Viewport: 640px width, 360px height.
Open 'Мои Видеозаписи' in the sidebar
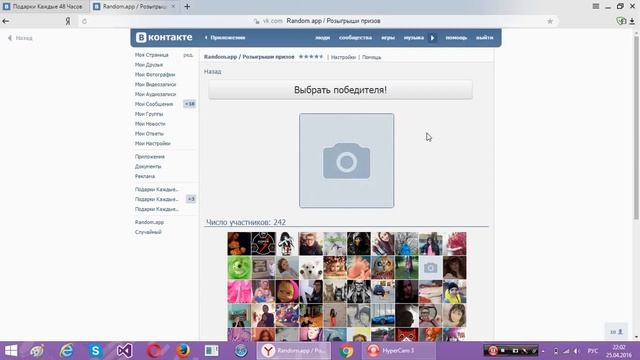point(155,84)
